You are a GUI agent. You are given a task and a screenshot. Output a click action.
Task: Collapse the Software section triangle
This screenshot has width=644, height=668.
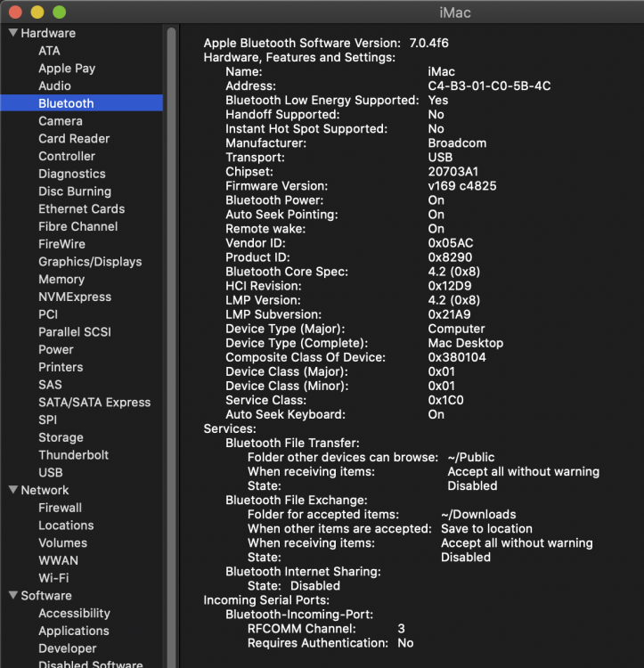13,595
